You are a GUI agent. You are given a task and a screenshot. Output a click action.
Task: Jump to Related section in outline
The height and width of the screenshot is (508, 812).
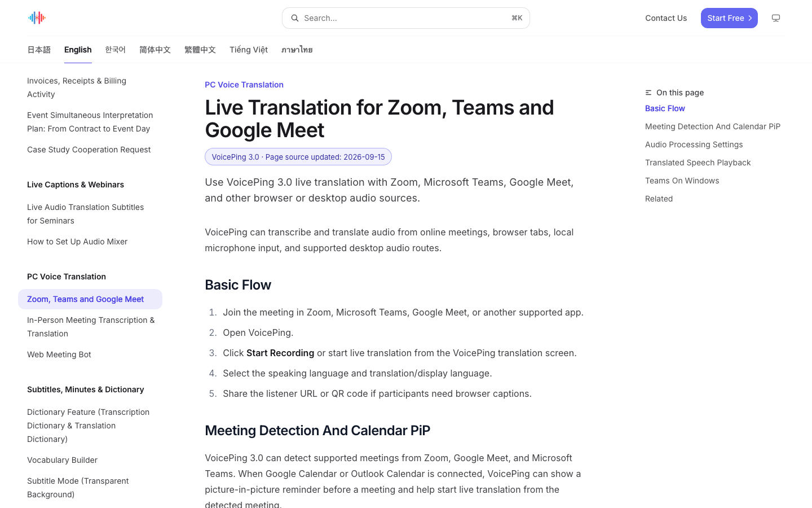click(x=659, y=199)
